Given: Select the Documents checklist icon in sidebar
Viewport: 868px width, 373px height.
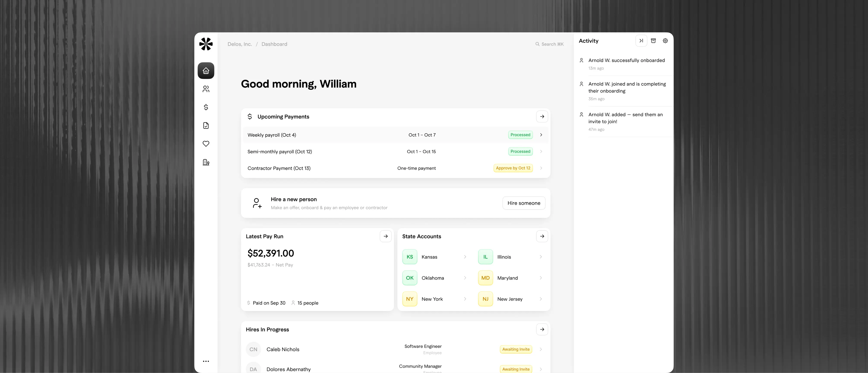Looking at the screenshot, I should (x=206, y=125).
